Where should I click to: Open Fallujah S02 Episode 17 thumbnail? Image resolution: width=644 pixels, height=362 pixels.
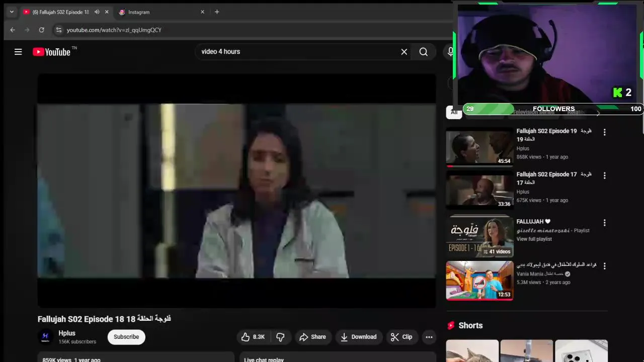479,190
